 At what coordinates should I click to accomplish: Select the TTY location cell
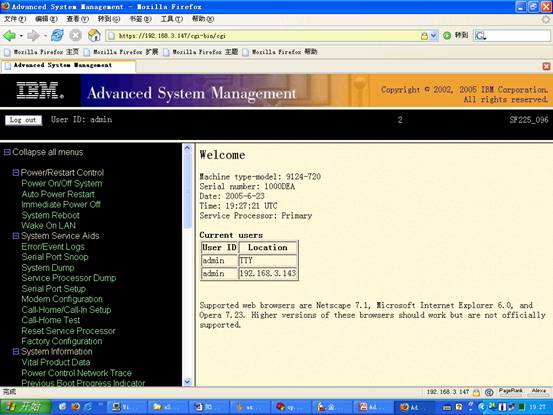tap(268, 261)
